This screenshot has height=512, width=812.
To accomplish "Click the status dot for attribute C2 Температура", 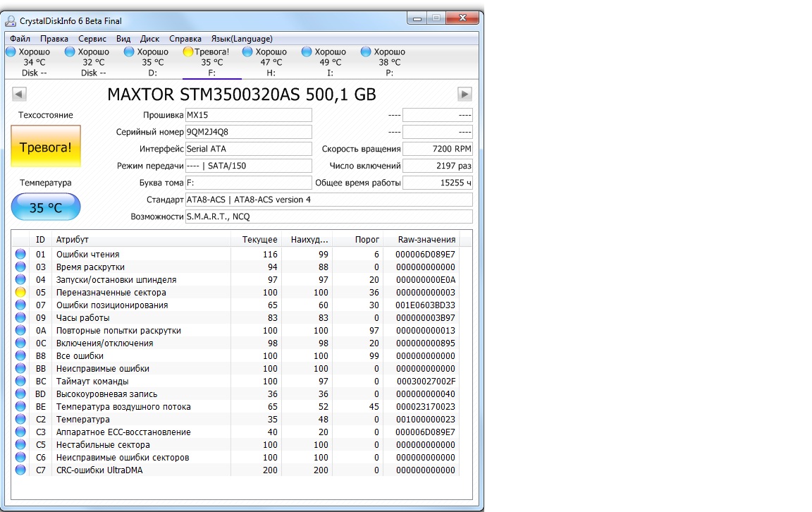I will tap(20, 419).
